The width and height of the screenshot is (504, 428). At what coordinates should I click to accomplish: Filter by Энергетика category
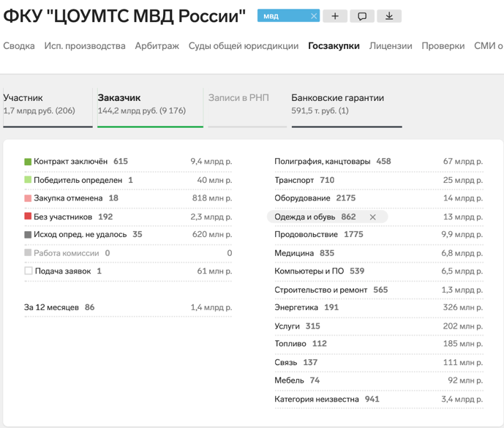click(379, 307)
